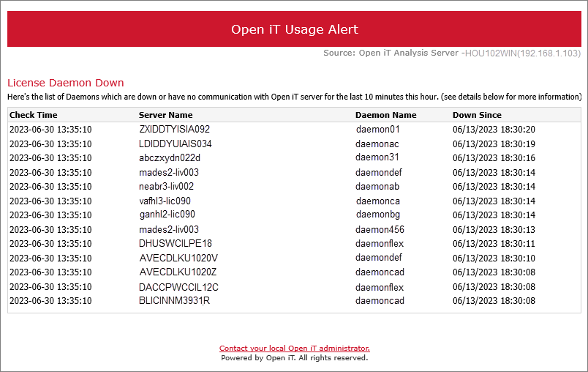
Task: Select server name BLICINNM3931R
Action: click(x=174, y=301)
